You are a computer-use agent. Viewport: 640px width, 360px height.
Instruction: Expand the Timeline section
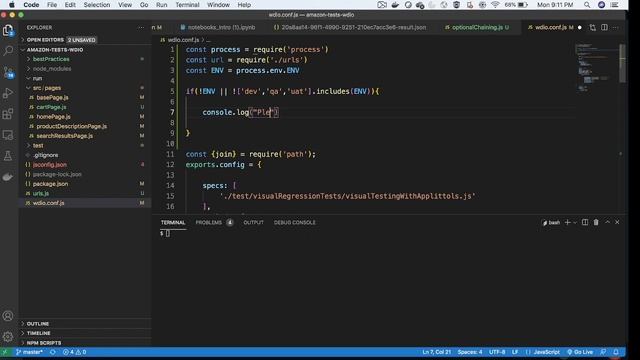38,333
